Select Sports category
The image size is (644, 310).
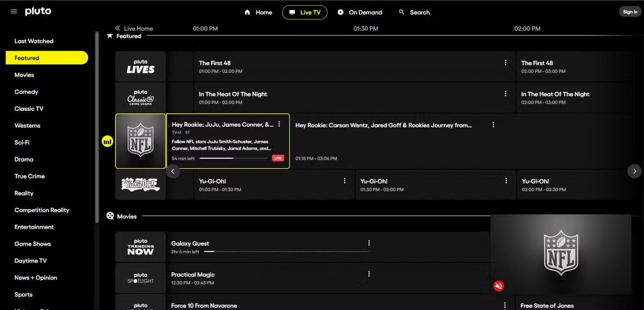[23, 295]
